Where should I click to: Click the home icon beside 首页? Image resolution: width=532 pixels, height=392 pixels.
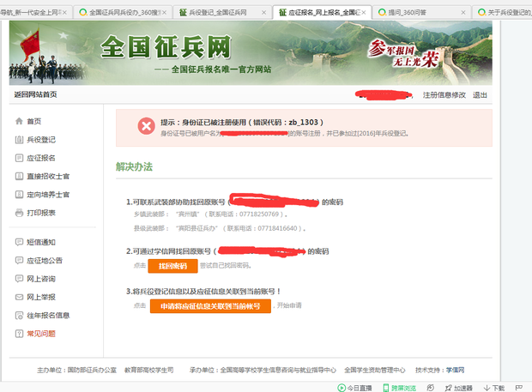[x=19, y=121]
